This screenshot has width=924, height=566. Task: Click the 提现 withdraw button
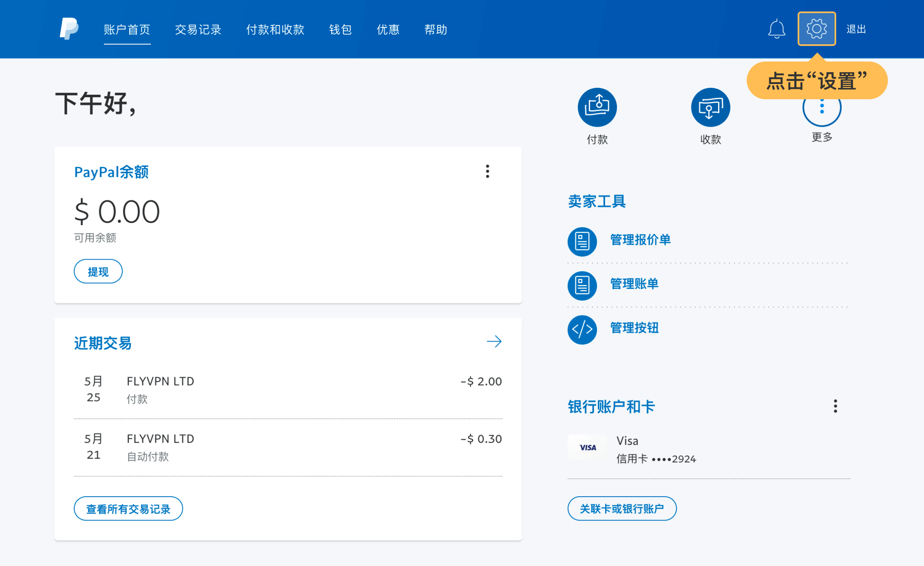[x=98, y=272]
